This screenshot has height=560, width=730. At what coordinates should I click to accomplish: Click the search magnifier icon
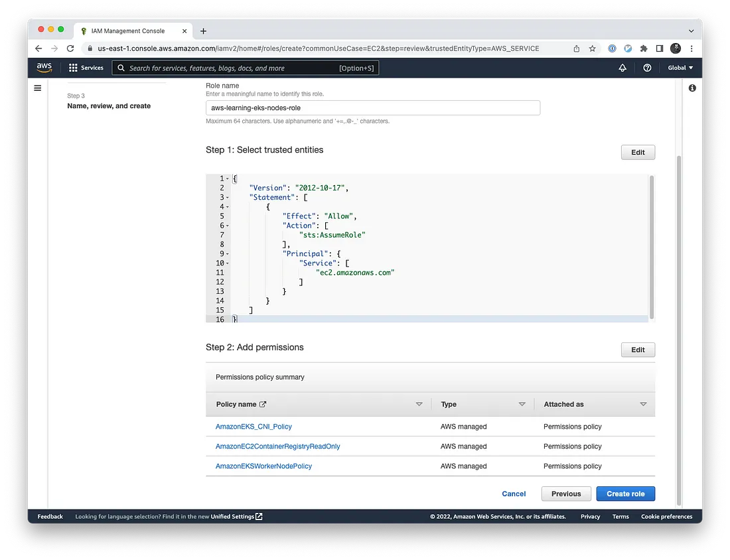pos(121,68)
